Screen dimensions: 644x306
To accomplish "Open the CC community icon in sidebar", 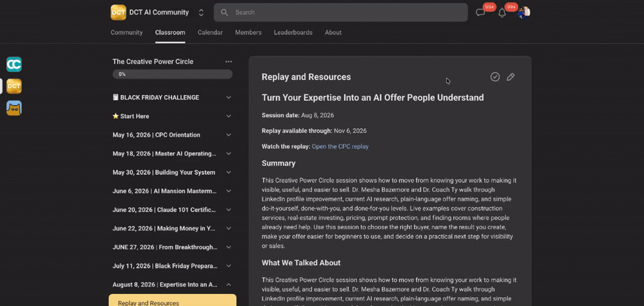I will [x=14, y=64].
